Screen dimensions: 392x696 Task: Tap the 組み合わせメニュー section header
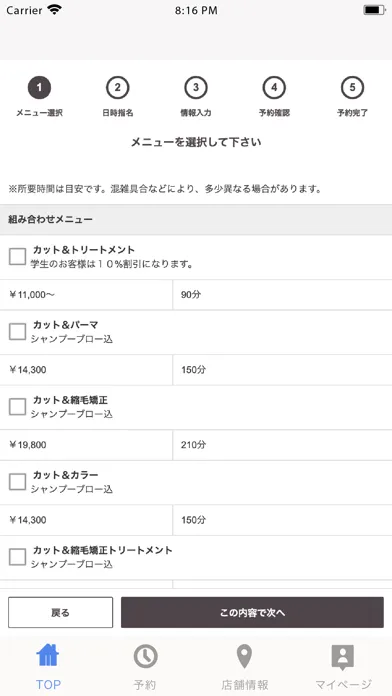(x=196, y=220)
